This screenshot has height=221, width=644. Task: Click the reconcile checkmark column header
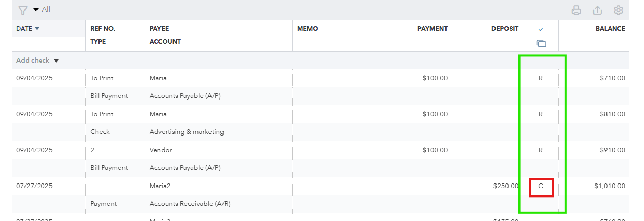(541, 29)
